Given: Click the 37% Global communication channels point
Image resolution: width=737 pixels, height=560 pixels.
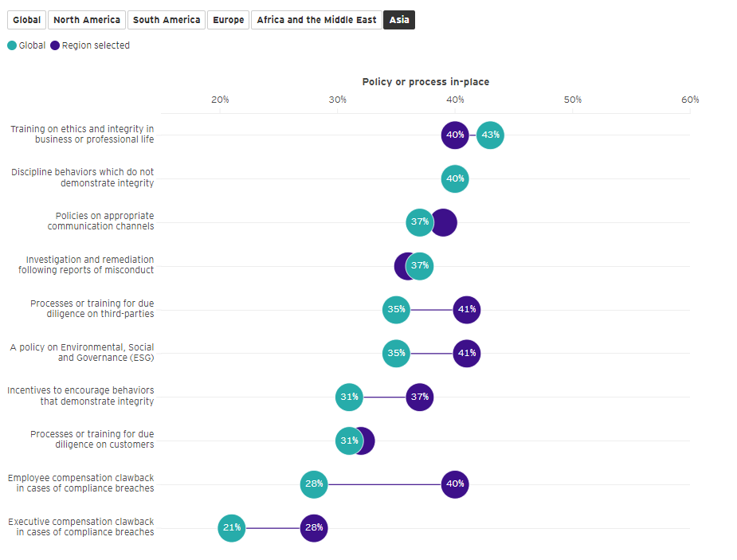Looking at the screenshot, I should [x=419, y=221].
